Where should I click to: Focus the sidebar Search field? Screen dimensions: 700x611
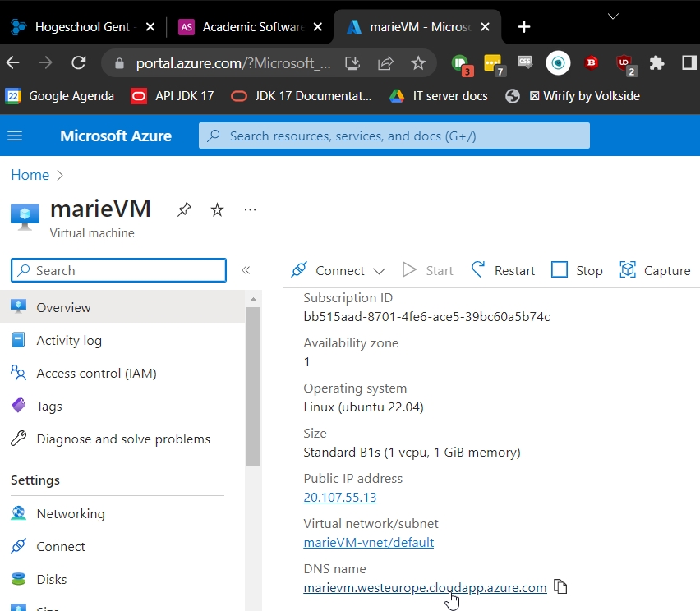(119, 270)
